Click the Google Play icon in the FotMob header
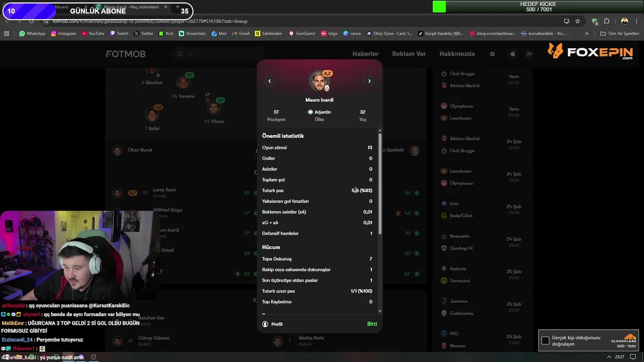Image resolution: width=644 pixels, height=362 pixels. (529, 54)
